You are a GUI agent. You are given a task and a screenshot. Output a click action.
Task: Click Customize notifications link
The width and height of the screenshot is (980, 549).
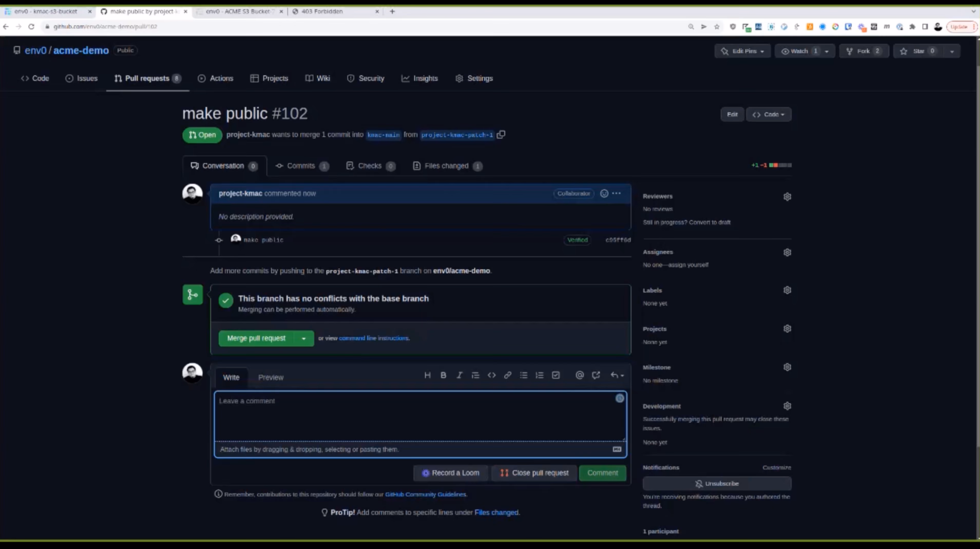pyautogui.click(x=777, y=468)
